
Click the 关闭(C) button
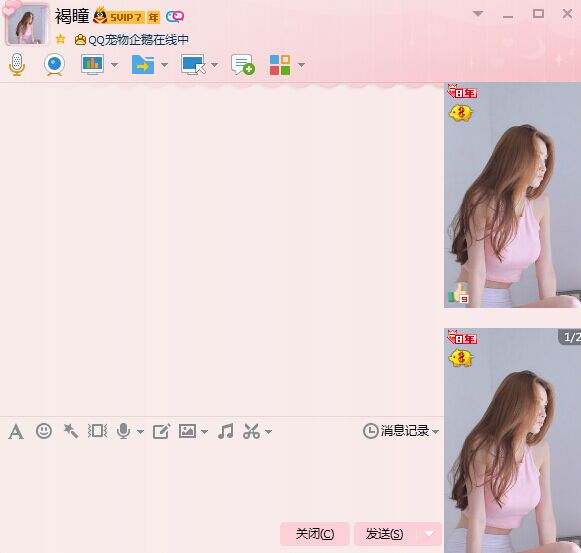coord(315,534)
